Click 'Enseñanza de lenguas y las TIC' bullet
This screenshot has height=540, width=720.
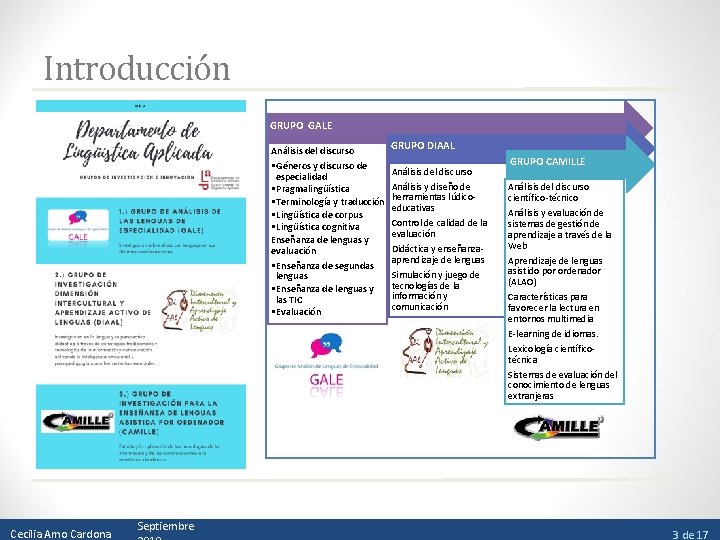point(323,294)
